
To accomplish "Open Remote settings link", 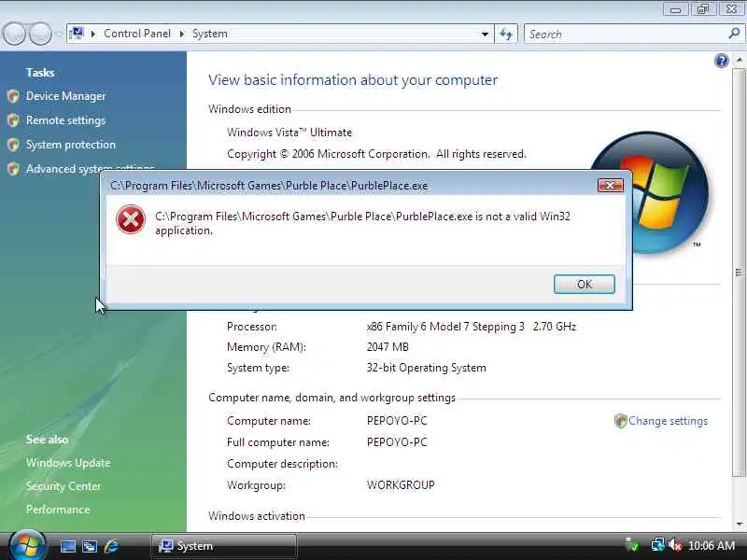I will click(x=65, y=120).
